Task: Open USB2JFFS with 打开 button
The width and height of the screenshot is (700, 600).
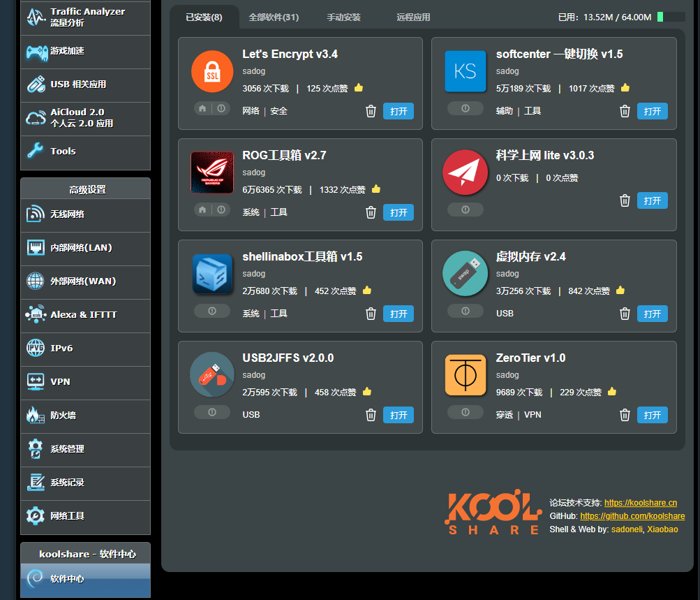Action: pyautogui.click(x=399, y=416)
